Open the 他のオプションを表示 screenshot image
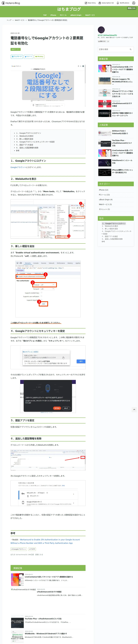Image resolution: width=138 pixels, height=644 pixels. tap(48, 357)
